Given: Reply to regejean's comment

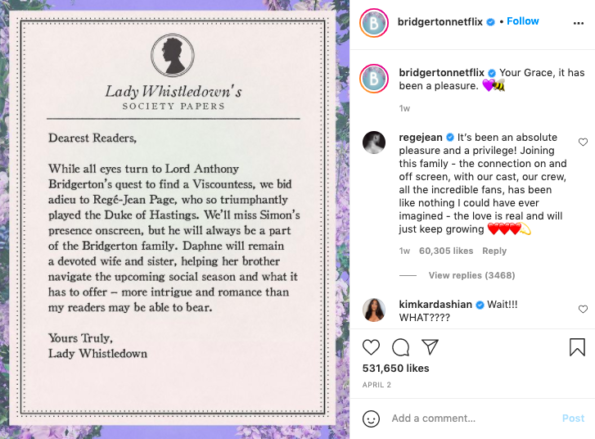Looking at the screenshot, I should point(494,251).
